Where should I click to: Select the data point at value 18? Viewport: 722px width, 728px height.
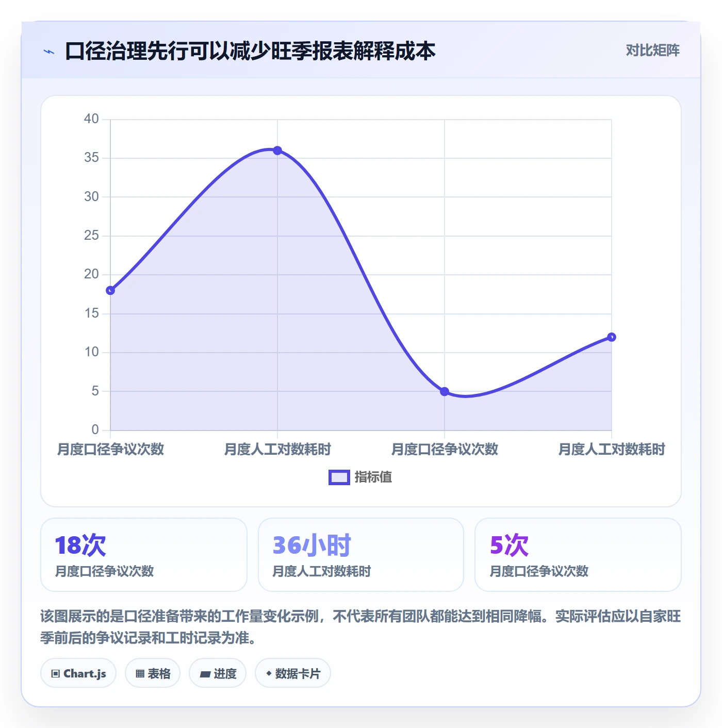pyautogui.click(x=110, y=290)
